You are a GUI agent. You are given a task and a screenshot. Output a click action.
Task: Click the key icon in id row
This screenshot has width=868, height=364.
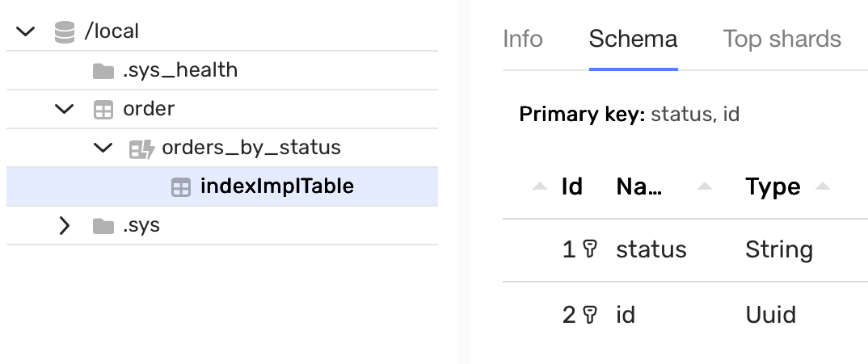pyautogui.click(x=590, y=314)
